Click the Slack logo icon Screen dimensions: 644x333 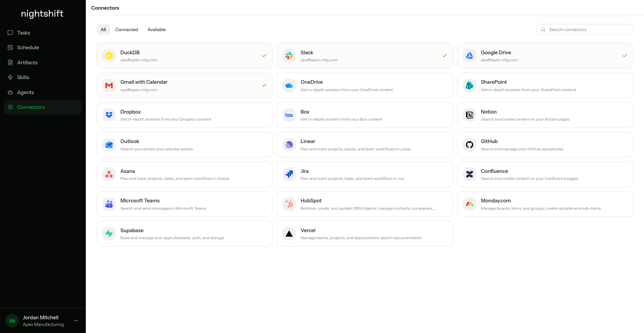click(x=289, y=56)
